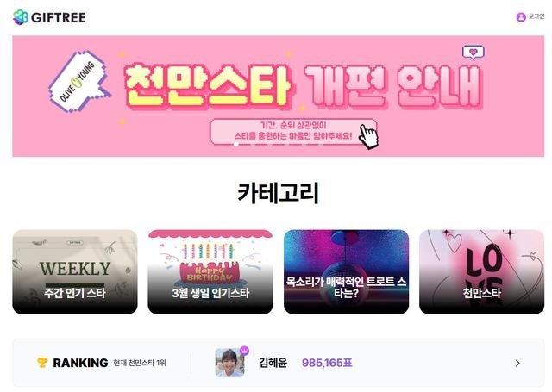Click the gold trophy ranking icon
552x392 pixels.
(42, 363)
